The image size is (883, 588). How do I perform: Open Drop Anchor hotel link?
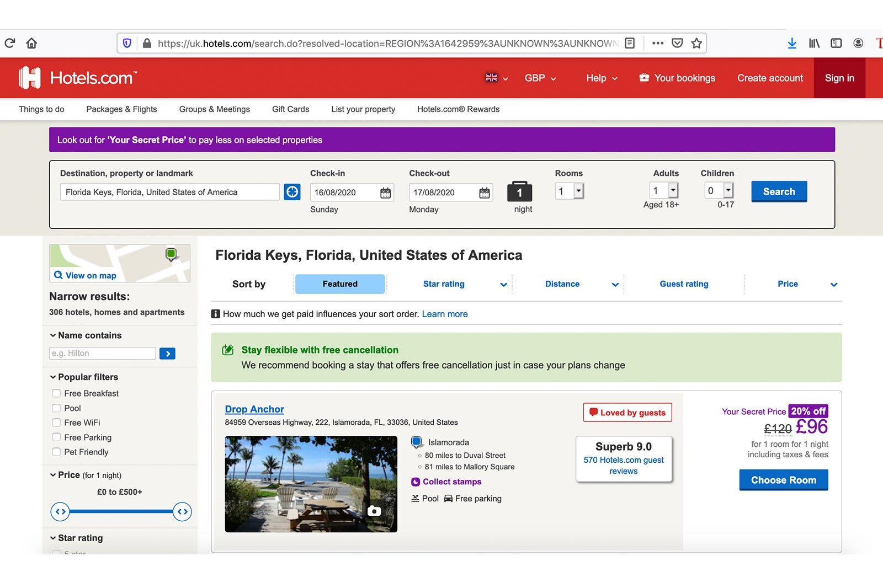[254, 409]
